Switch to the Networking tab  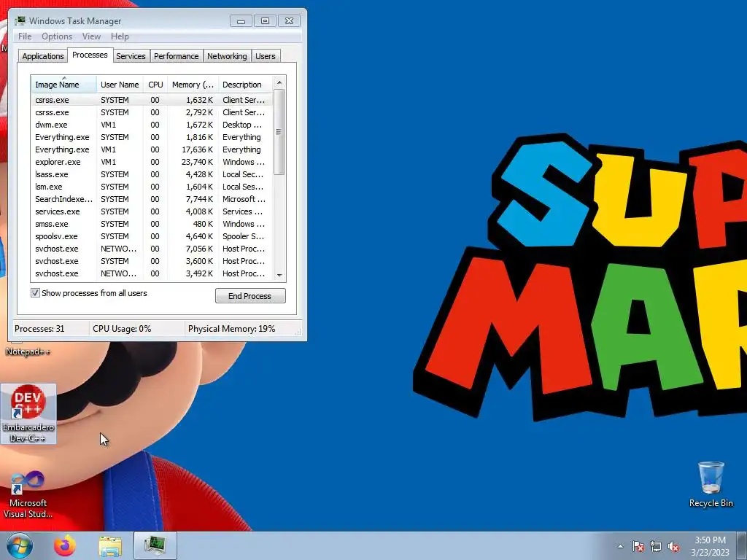(227, 56)
